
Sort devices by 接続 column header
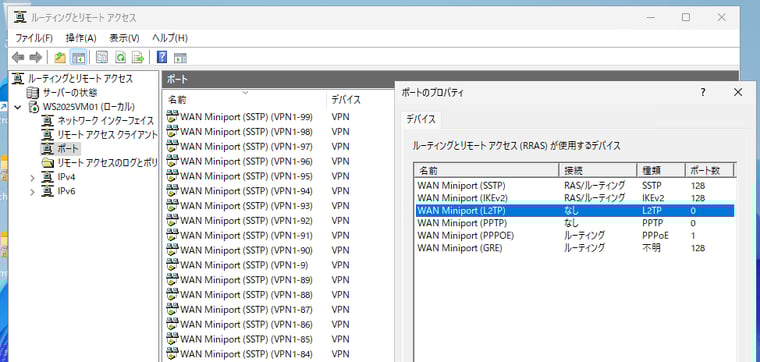pyautogui.click(x=598, y=170)
